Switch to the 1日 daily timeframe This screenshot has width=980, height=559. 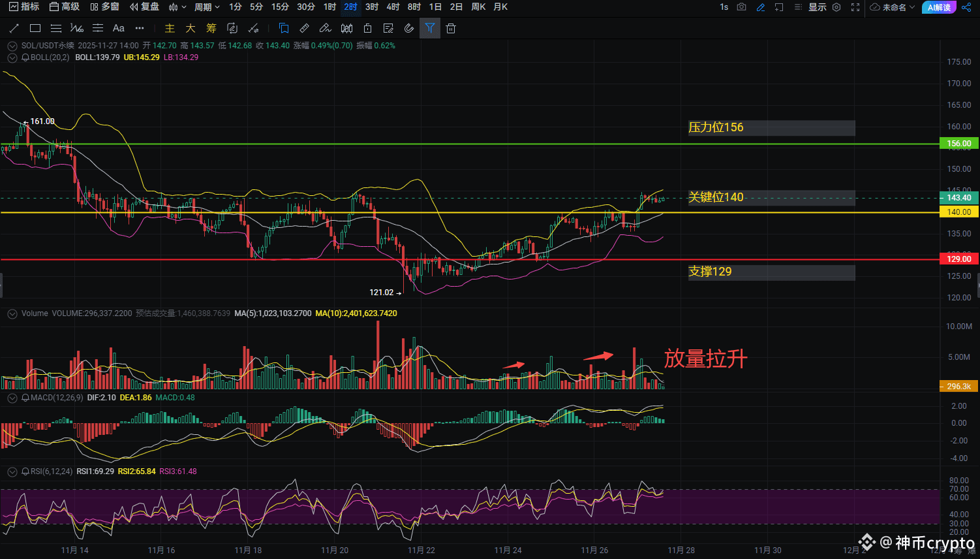[x=435, y=7]
